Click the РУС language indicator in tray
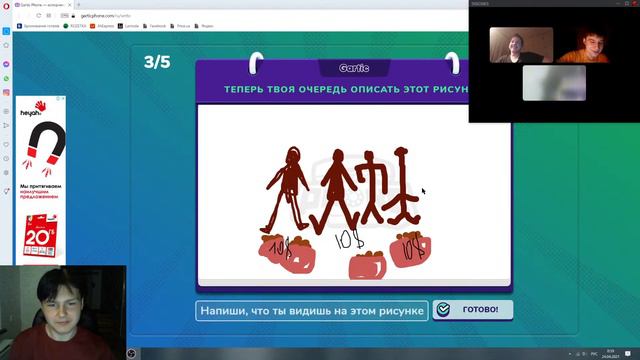 (594, 354)
